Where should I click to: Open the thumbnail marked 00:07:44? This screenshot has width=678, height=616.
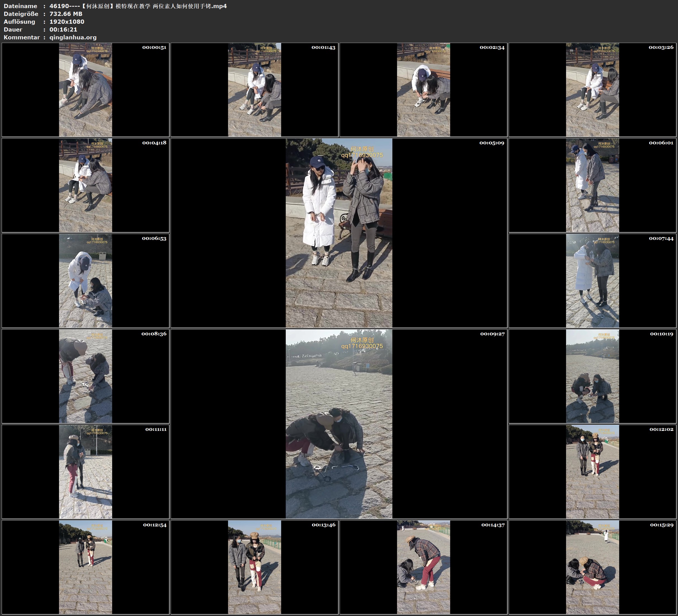593,281
